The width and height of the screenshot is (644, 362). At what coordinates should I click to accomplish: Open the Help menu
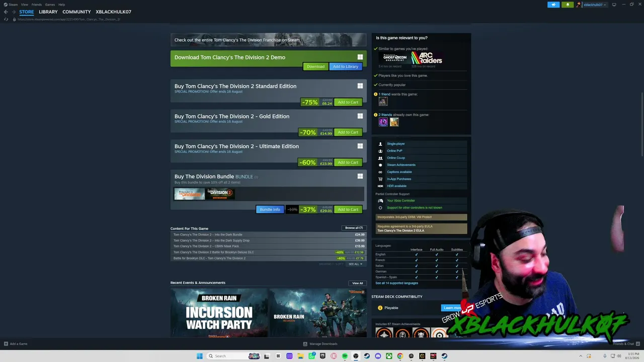coord(61,5)
